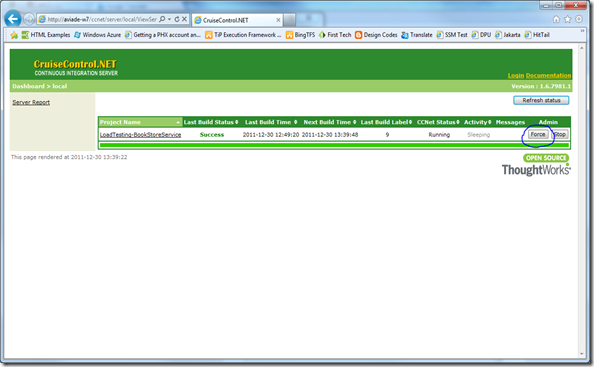Click the Running CCNet status cell
This screenshot has height=367, width=594.
439,135
